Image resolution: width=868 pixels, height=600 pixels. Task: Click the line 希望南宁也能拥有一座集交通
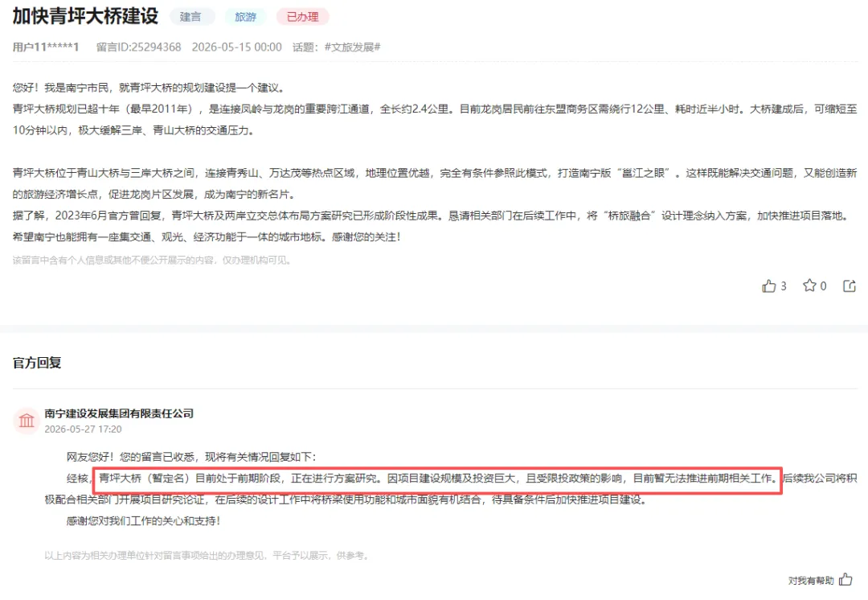207,237
